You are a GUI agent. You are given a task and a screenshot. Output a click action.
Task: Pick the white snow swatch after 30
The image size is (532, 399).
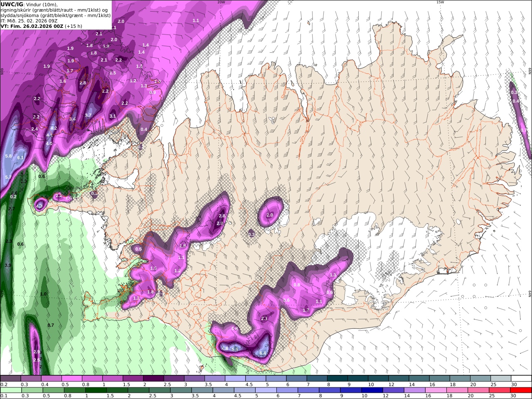[x=522, y=379]
